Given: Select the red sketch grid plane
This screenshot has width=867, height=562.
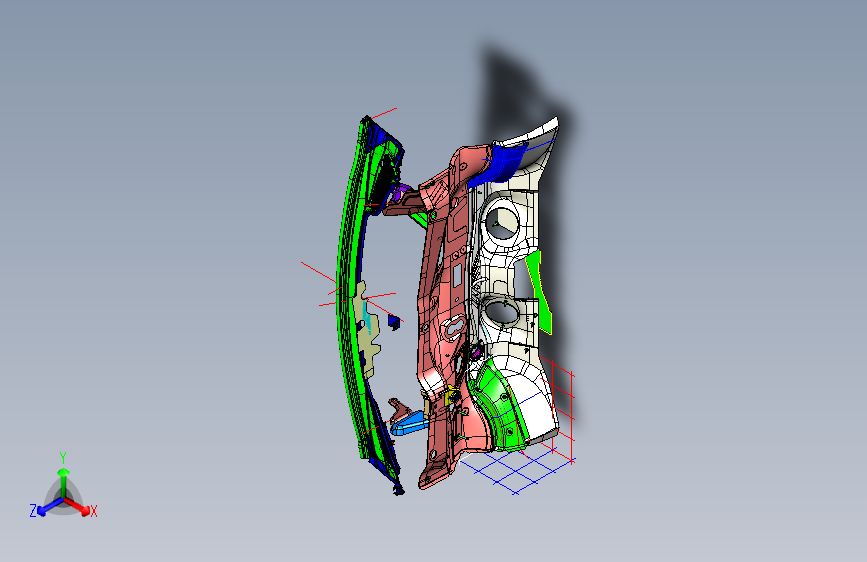Looking at the screenshot, I should tap(561, 409).
